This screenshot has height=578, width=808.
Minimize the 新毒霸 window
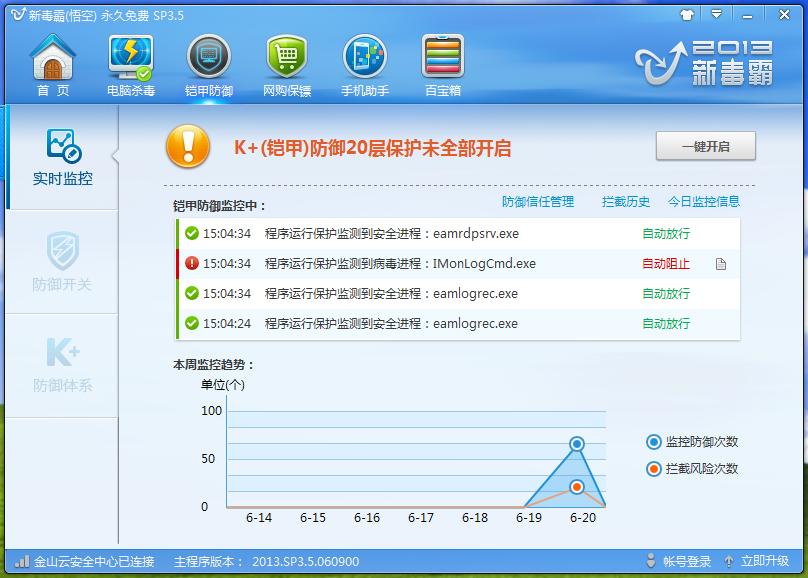tap(747, 15)
